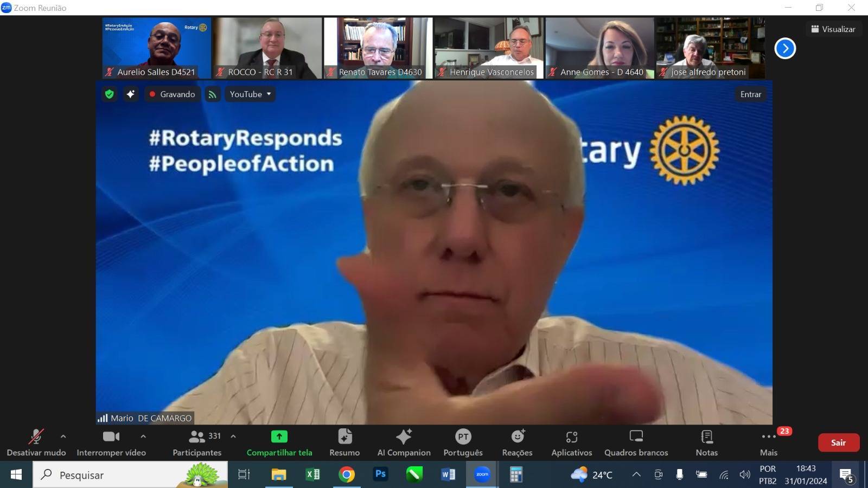
Task: Expand the YouTube streaming dropdown
Action: [x=250, y=94]
